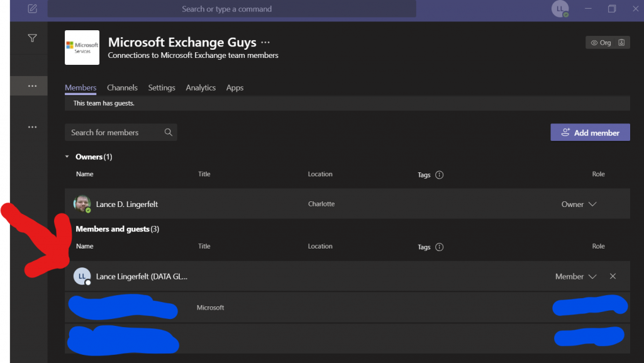
Task: Switch to the Channels tab
Action: (x=122, y=87)
